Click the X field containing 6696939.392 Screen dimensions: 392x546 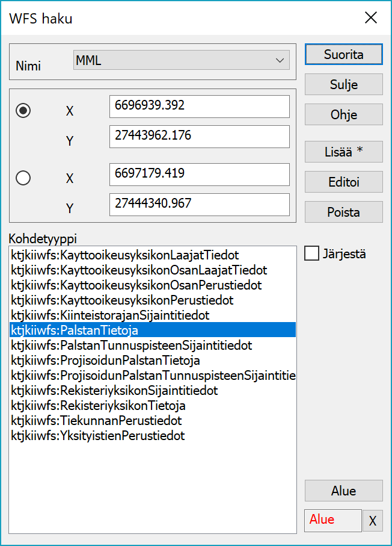pyautogui.click(x=199, y=107)
